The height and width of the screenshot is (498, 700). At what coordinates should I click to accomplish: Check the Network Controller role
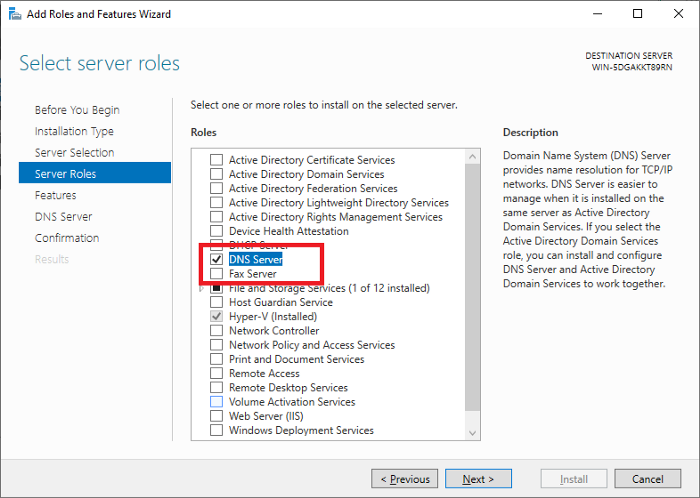click(217, 331)
